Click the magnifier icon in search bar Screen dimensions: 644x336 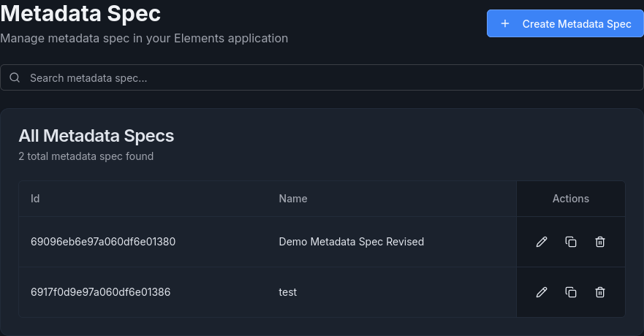(15, 77)
